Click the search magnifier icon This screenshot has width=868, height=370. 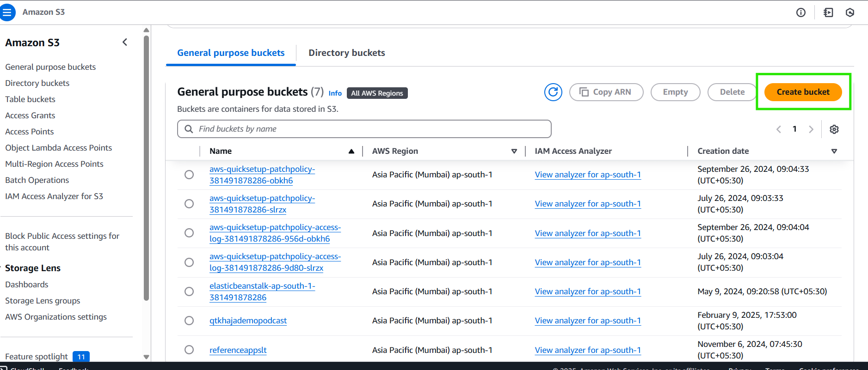[x=189, y=129]
